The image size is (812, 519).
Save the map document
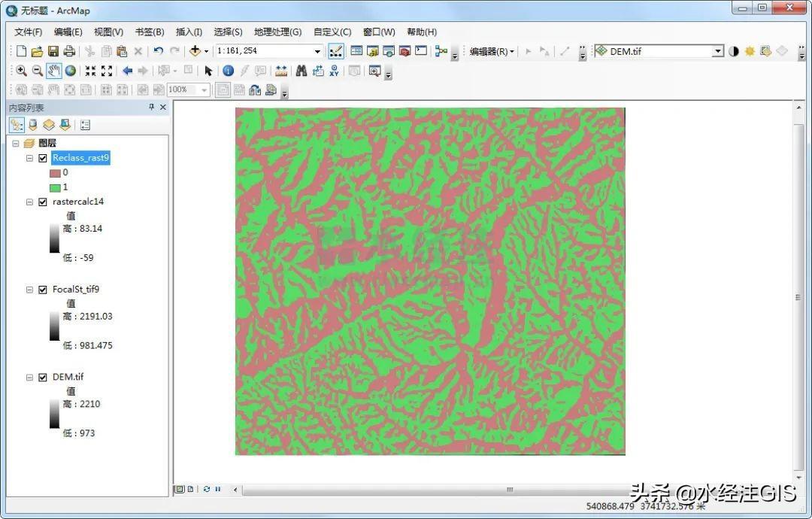[x=53, y=51]
